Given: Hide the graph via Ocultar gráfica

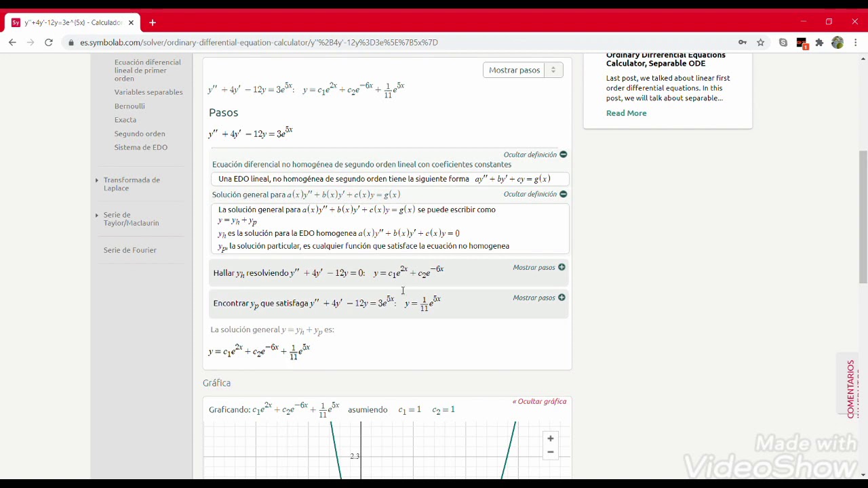Looking at the screenshot, I should coord(539,401).
